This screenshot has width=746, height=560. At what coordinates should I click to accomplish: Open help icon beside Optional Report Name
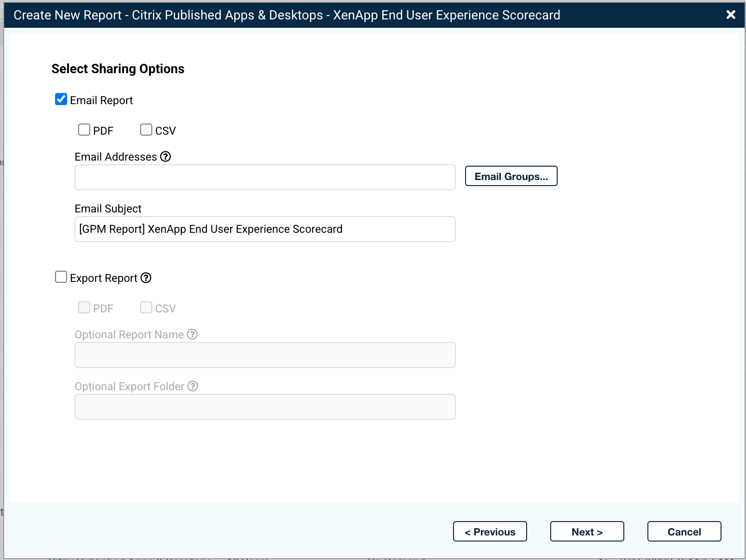(x=193, y=334)
